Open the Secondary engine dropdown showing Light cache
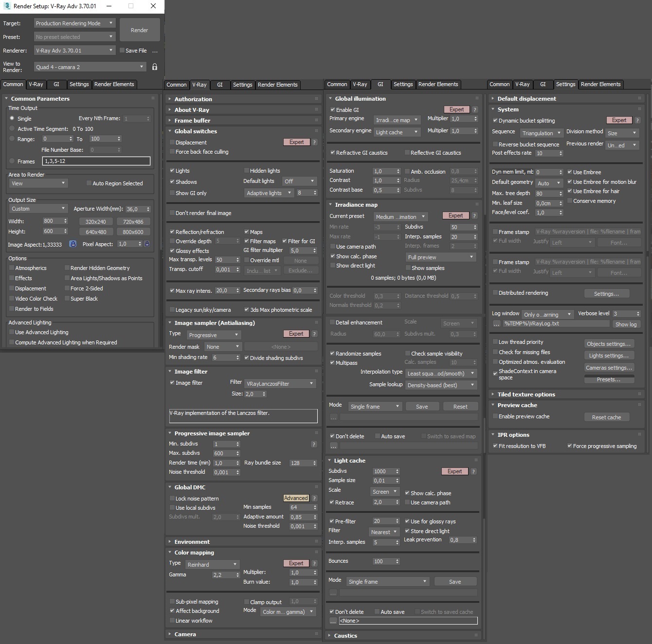This screenshot has height=644, width=652. click(397, 132)
